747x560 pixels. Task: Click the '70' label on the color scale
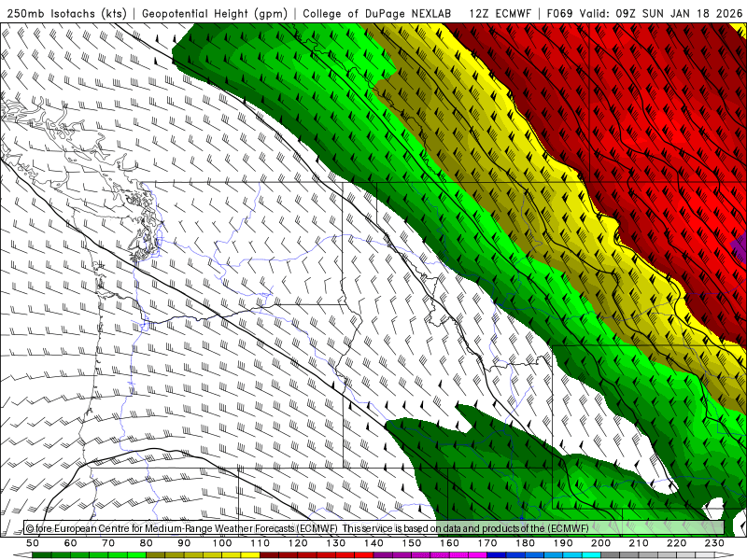point(108,543)
